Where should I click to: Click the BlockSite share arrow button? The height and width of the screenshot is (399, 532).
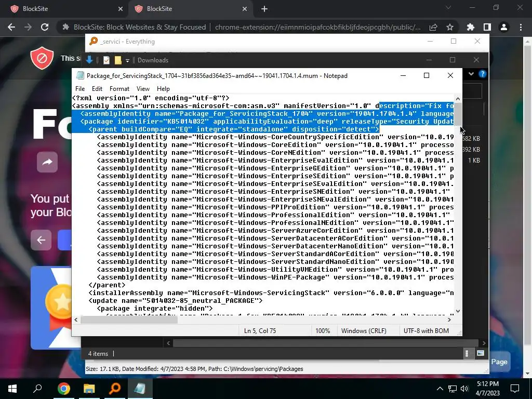point(47,162)
